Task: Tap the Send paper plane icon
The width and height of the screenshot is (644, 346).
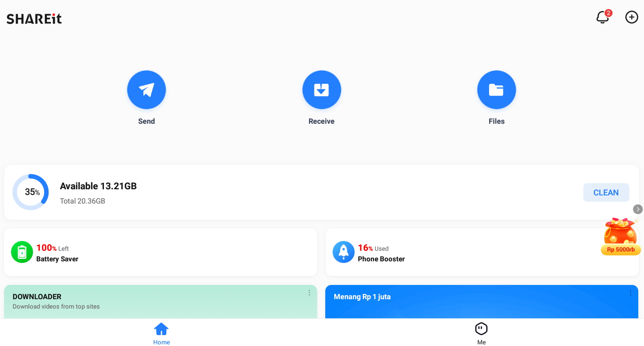Action: click(146, 90)
